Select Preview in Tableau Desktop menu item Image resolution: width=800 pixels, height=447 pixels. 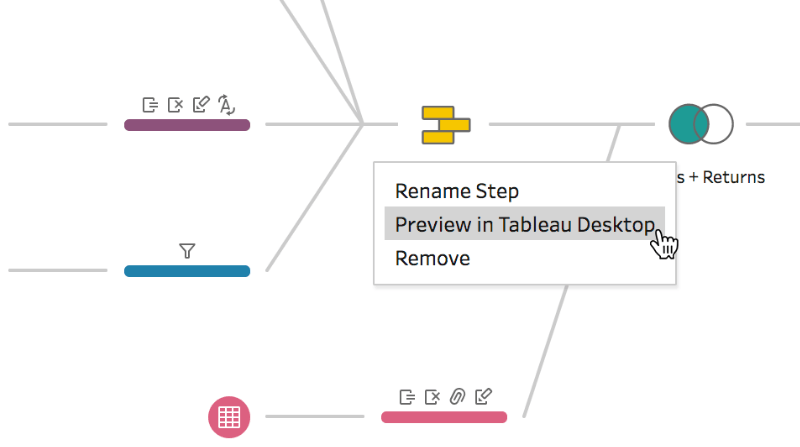coord(524,224)
